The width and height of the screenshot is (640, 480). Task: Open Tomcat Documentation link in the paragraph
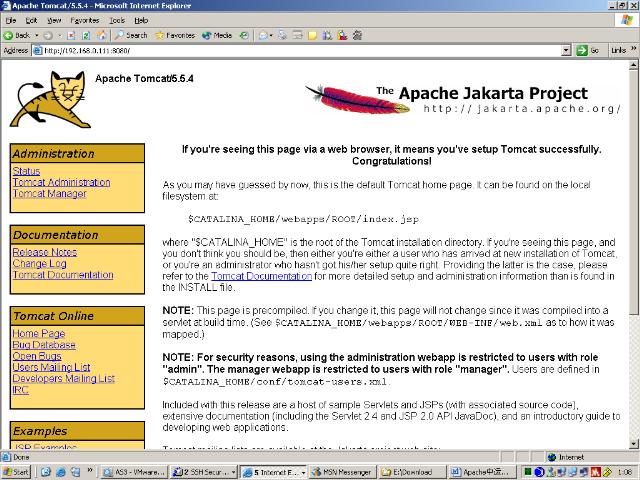[x=262, y=276]
